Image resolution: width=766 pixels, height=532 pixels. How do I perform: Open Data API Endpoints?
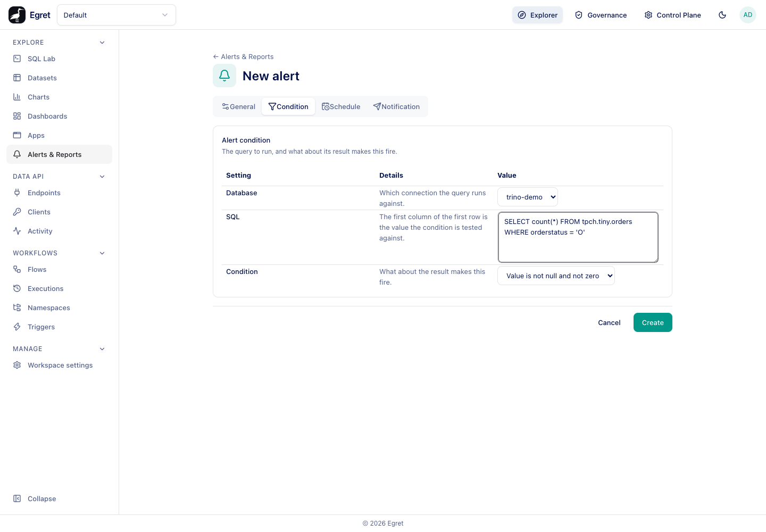59,193
